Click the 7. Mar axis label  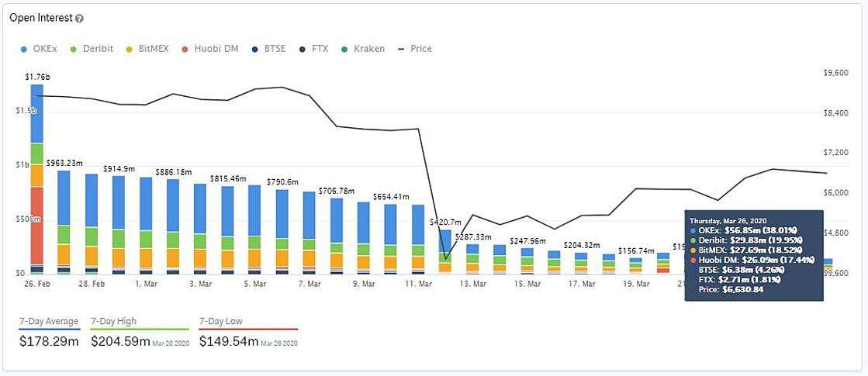tap(309, 284)
